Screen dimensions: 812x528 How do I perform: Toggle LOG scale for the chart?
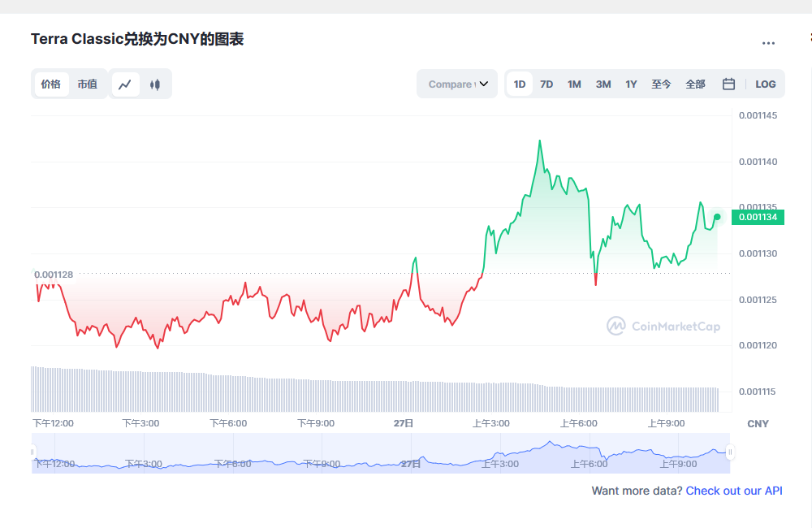coord(765,84)
